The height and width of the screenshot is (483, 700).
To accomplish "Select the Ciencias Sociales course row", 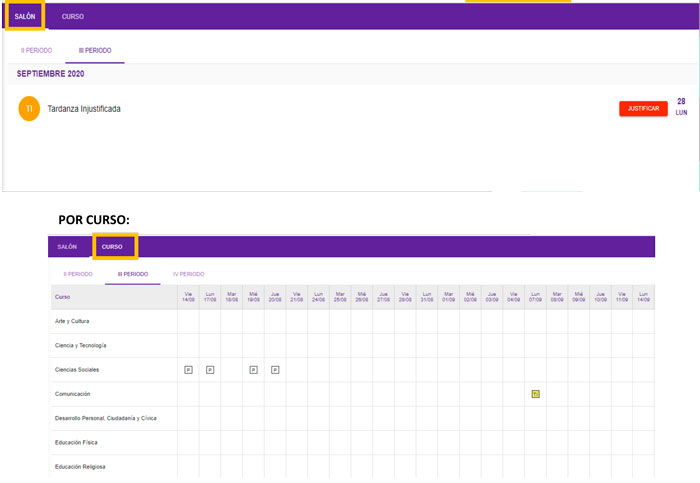I will pos(76,370).
